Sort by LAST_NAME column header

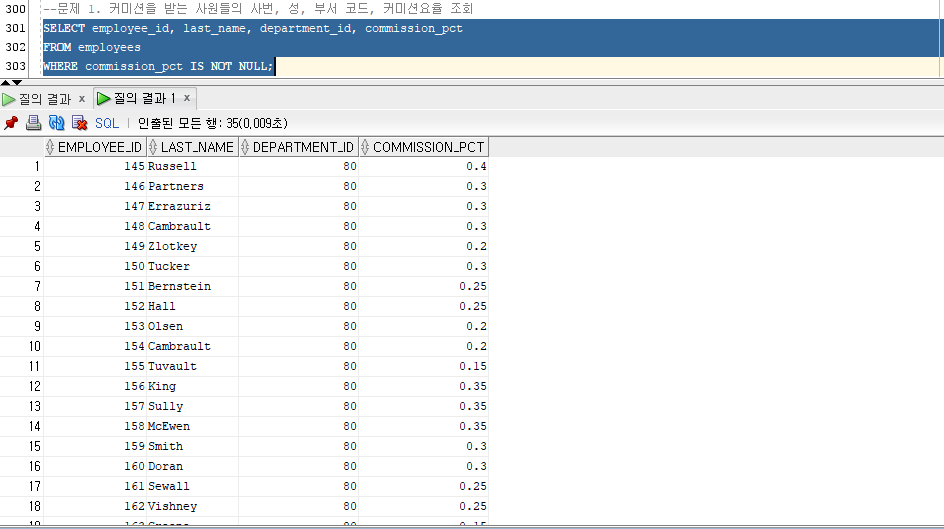click(x=193, y=147)
